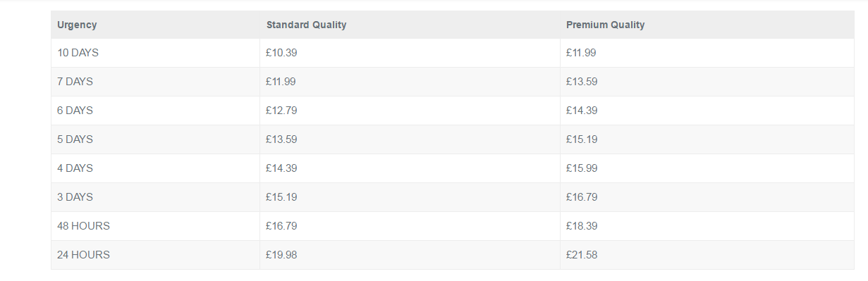Click the Premium Quality column header
The image size is (868, 281).
pos(605,25)
